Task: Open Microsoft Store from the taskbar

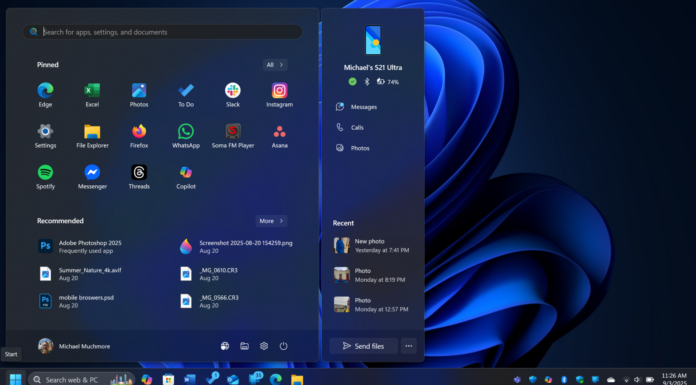Action: point(168,379)
